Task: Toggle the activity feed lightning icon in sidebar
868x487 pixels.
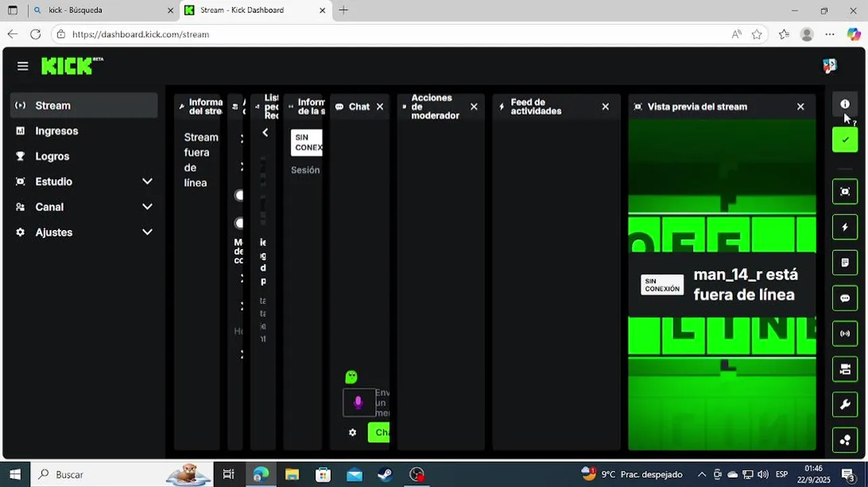Action: pyautogui.click(x=844, y=227)
